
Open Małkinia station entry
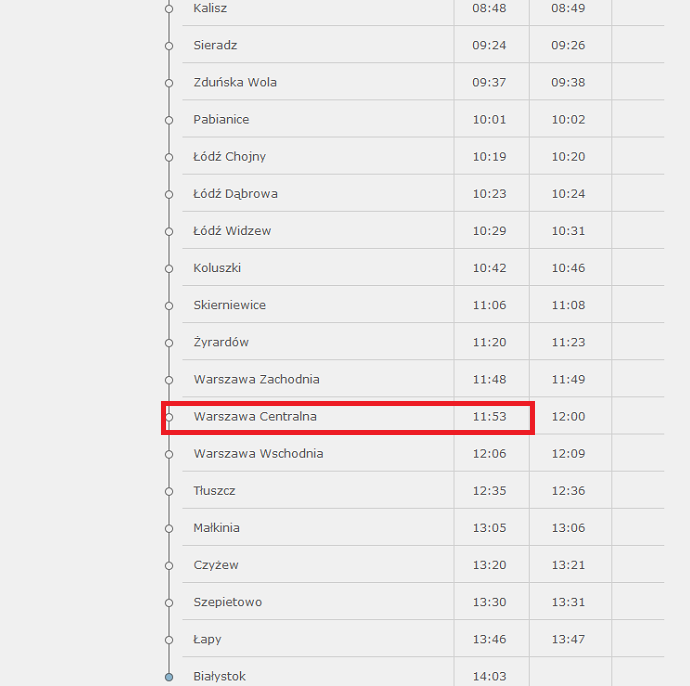(x=217, y=528)
